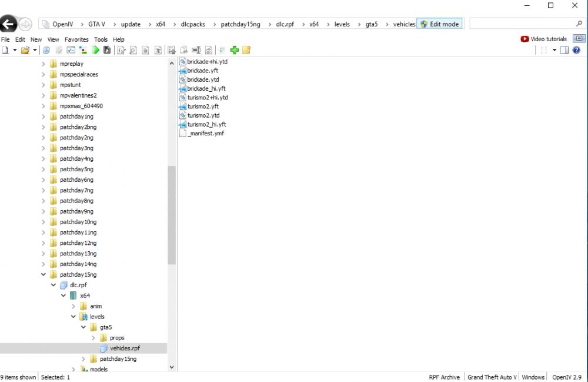Click the green play arrow toolbar icon
Screen dimensions: 588x382
96,50
